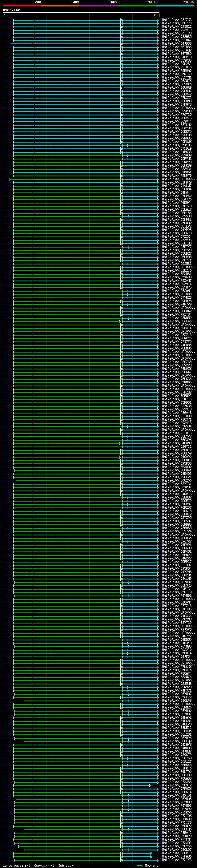Select the UniRef100_Q9M5M7 label
The height and width of the screenshot is (868, 197).
[177, 91]
